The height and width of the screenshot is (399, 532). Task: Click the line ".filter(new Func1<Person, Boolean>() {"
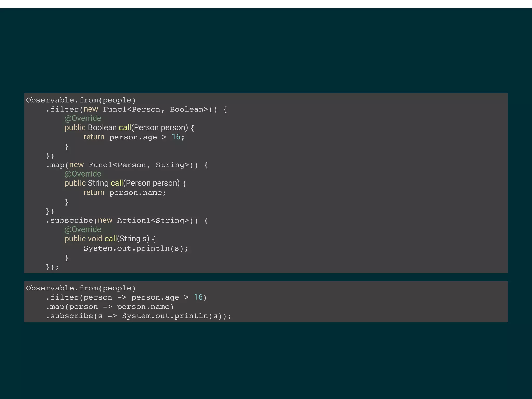tap(136, 109)
